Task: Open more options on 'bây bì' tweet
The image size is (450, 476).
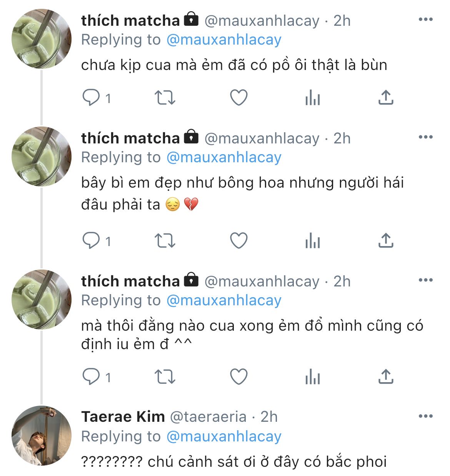Action: click(x=425, y=137)
